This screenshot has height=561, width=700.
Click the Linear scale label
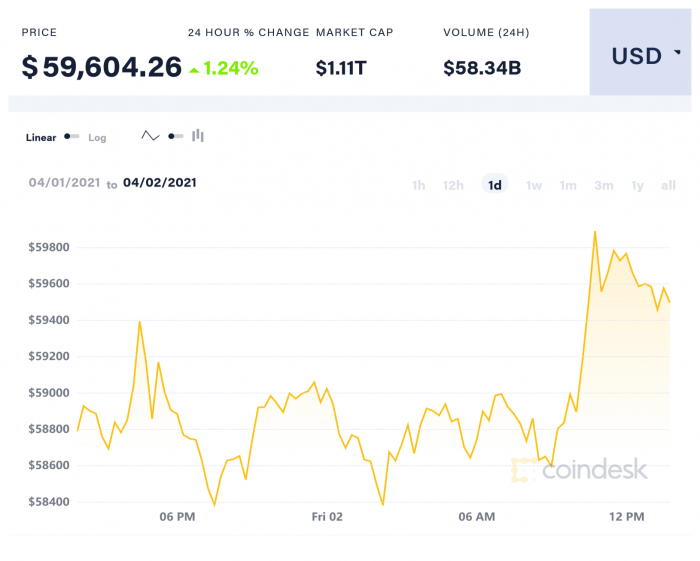pos(41,138)
